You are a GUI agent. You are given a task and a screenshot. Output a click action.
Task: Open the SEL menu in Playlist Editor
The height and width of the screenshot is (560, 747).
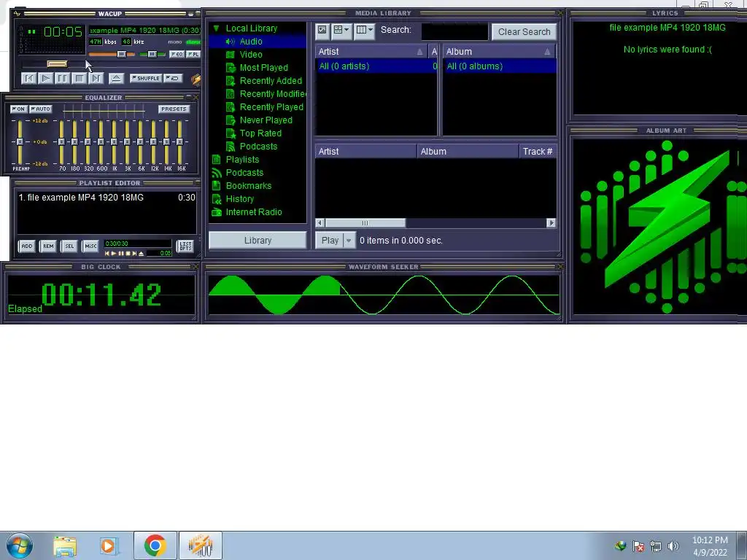[69, 246]
